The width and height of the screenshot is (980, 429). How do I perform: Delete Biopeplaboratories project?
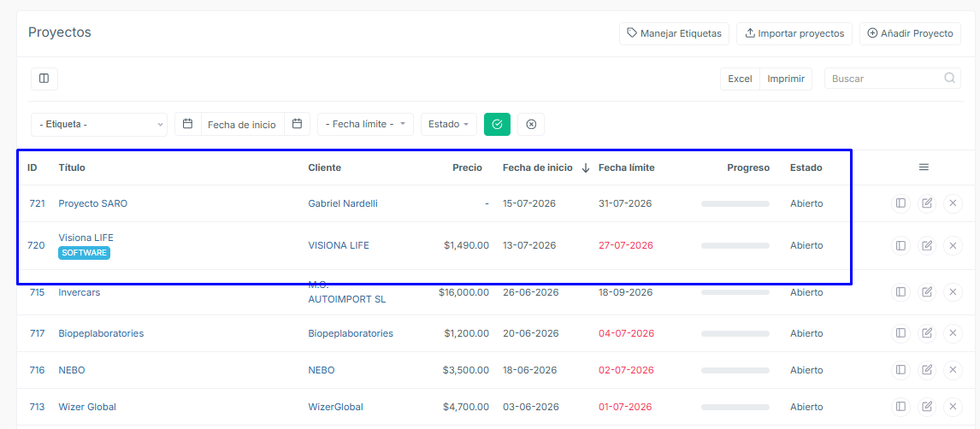[x=953, y=333]
